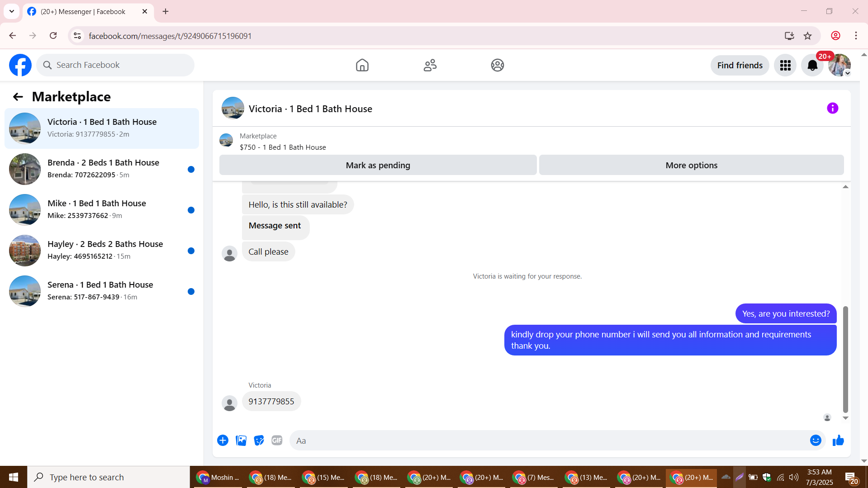Bookmark this page star icon
Image resolution: width=868 pixels, height=488 pixels.
[x=807, y=36]
